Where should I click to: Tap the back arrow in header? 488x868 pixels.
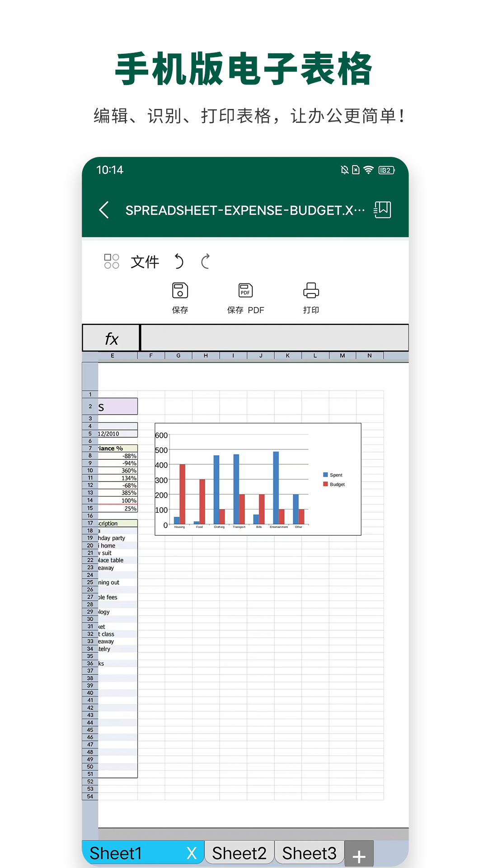(104, 210)
